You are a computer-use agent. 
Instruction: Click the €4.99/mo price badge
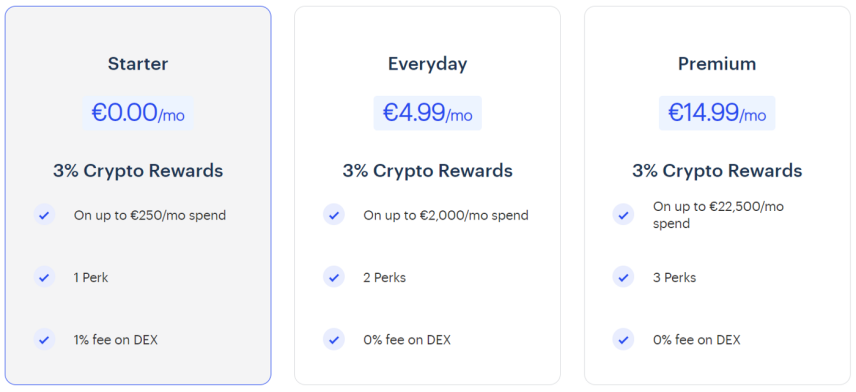pyautogui.click(x=427, y=113)
